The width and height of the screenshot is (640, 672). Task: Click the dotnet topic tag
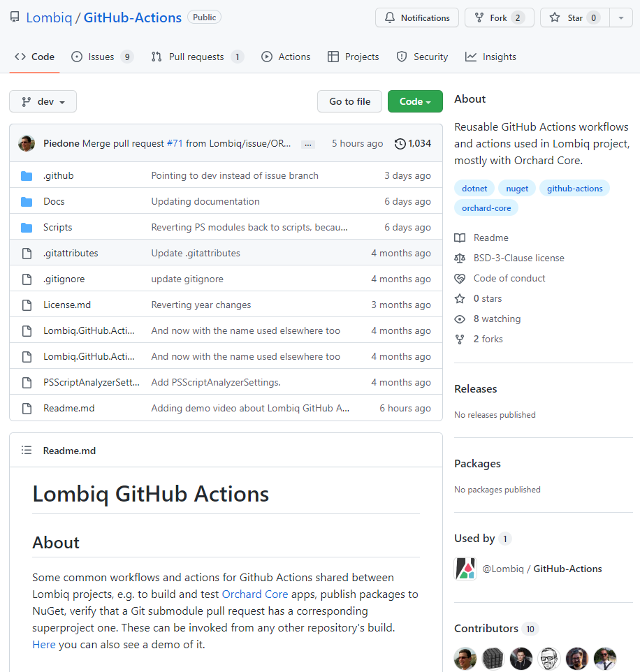point(474,188)
